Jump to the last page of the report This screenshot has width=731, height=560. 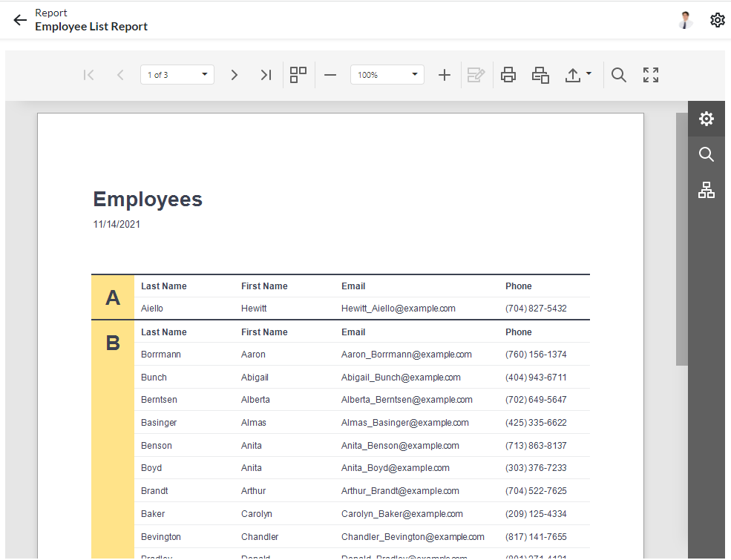coord(266,75)
